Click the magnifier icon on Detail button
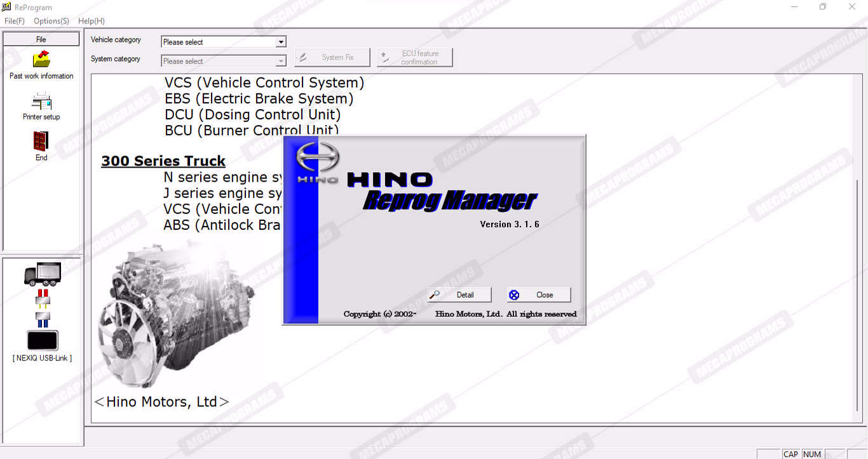Screen dimensions: 868x459 [x=435, y=295]
